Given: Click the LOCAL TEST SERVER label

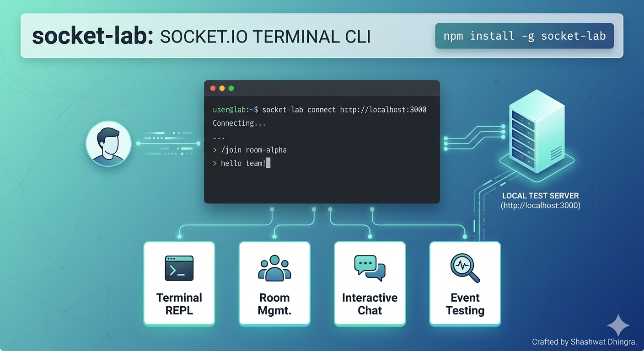Looking at the screenshot, I should pos(540,196).
